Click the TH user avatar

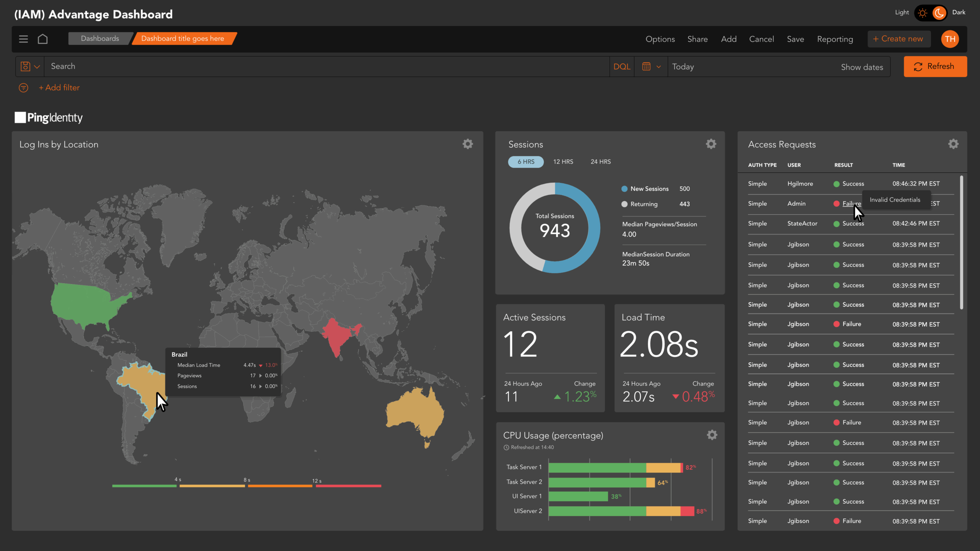pyautogui.click(x=950, y=39)
